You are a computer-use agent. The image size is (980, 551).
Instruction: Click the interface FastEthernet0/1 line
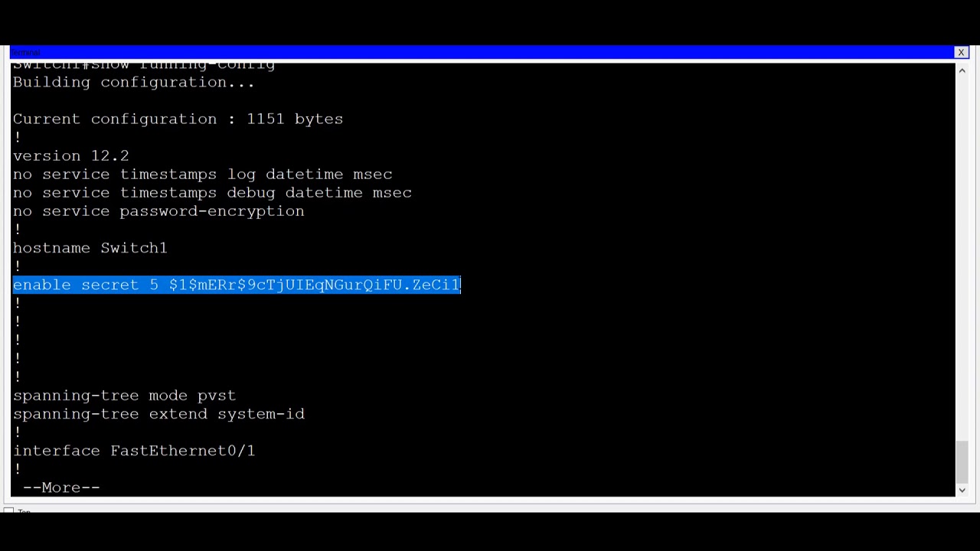pyautogui.click(x=133, y=450)
